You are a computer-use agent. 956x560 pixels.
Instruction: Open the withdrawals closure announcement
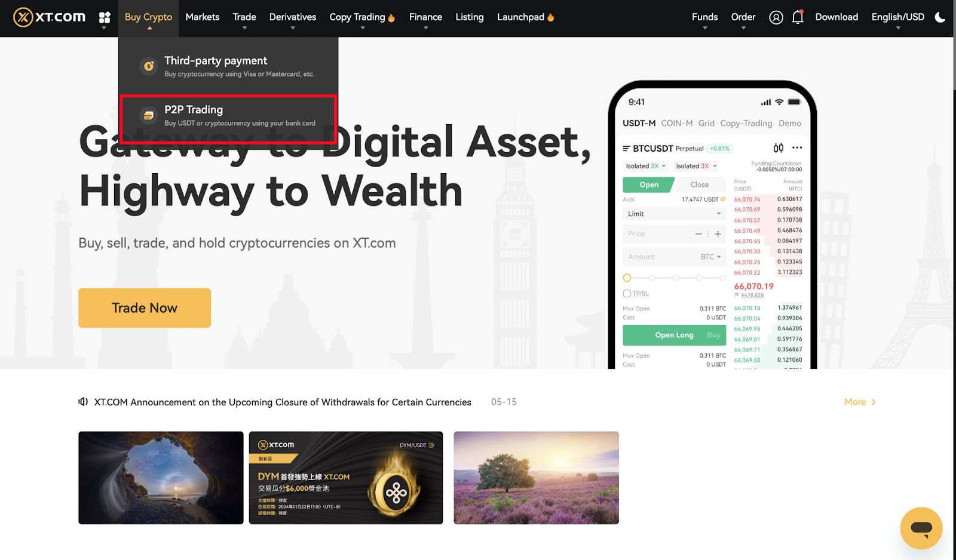point(283,402)
